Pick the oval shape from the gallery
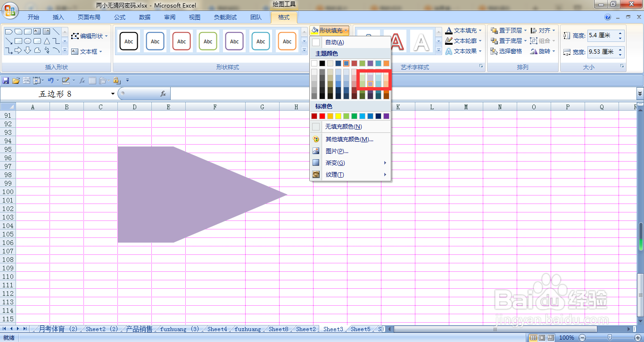The height and width of the screenshot is (342, 644). (27, 41)
